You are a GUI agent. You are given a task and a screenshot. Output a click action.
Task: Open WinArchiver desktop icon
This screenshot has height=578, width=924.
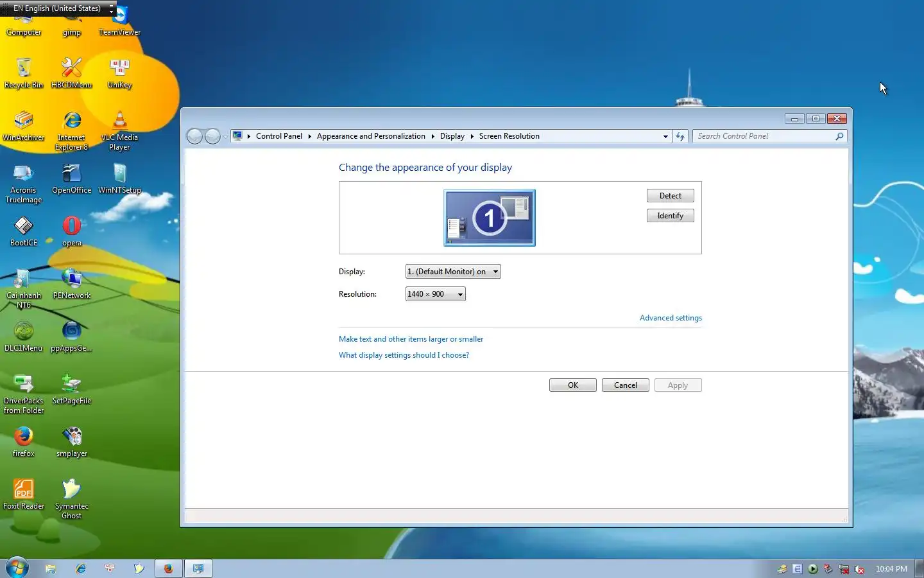24,125
